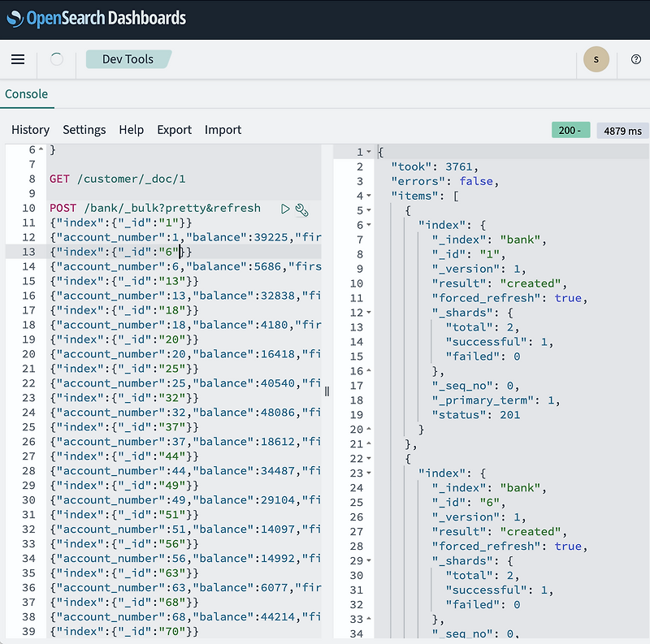Send the bank _bulk request with the play icon
Screen dimensions: 650x644
284,209
